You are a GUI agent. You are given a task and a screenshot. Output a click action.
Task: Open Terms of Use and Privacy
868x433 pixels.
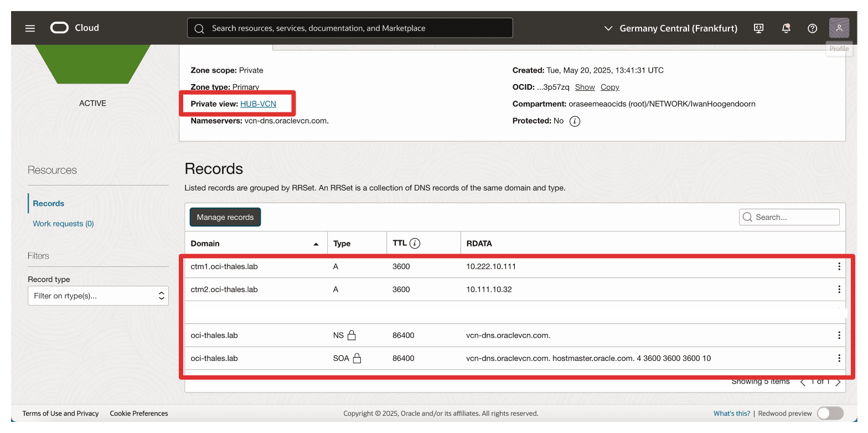pyautogui.click(x=60, y=413)
